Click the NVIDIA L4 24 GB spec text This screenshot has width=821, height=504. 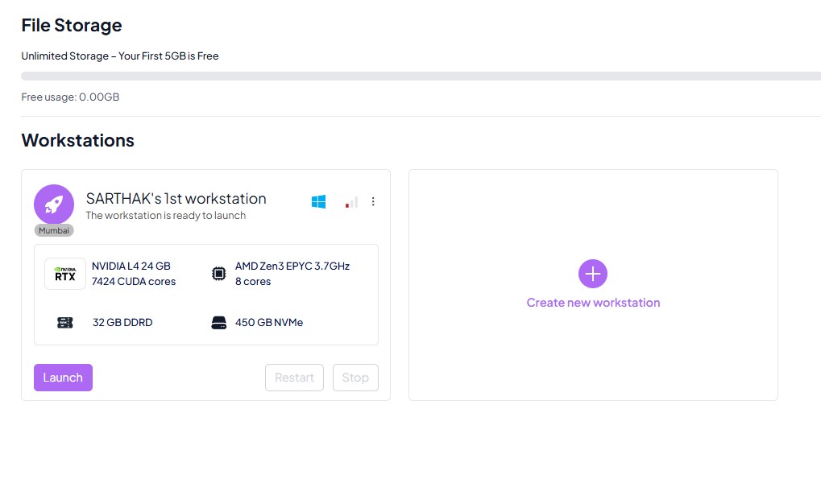[x=131, y=266]
